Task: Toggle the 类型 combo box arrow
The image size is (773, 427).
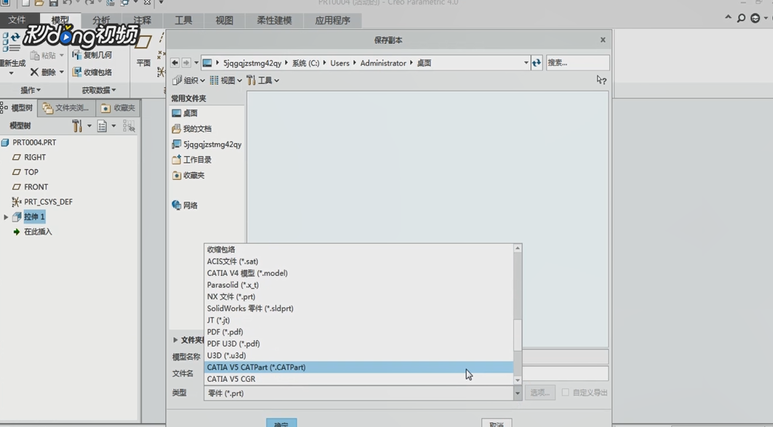Action: [517, 393]
